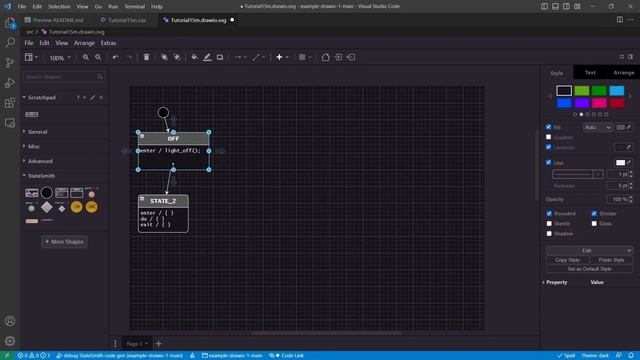This screenshot has width=640, height=360.
Task: Click Set as Default Style button
Action: tap(589, 269)
